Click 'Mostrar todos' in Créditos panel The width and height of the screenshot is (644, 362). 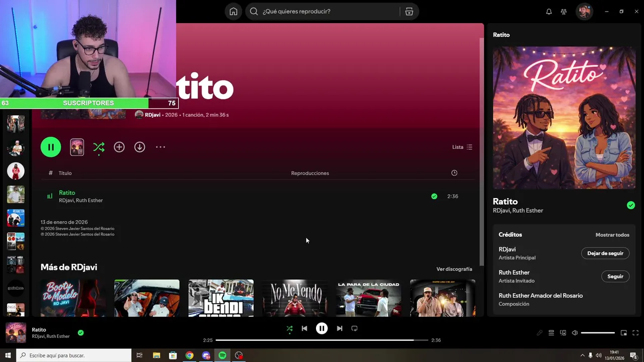click(612, 235)
